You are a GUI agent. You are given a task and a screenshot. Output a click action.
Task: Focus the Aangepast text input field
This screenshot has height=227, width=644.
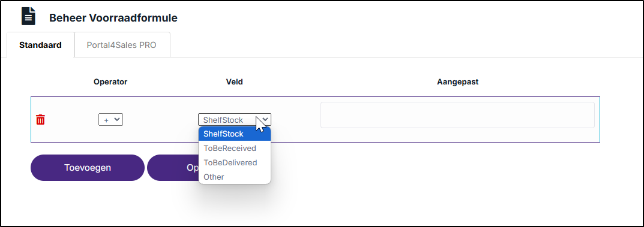457,115
